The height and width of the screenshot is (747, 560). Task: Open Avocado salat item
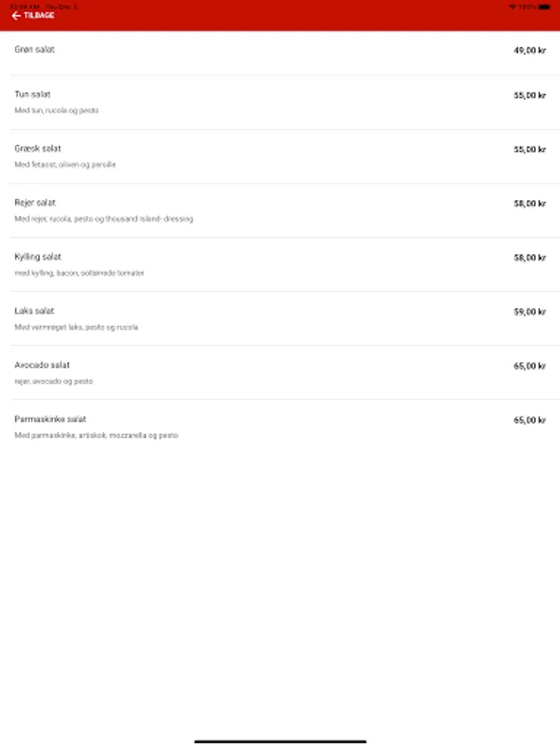point(42,365)
